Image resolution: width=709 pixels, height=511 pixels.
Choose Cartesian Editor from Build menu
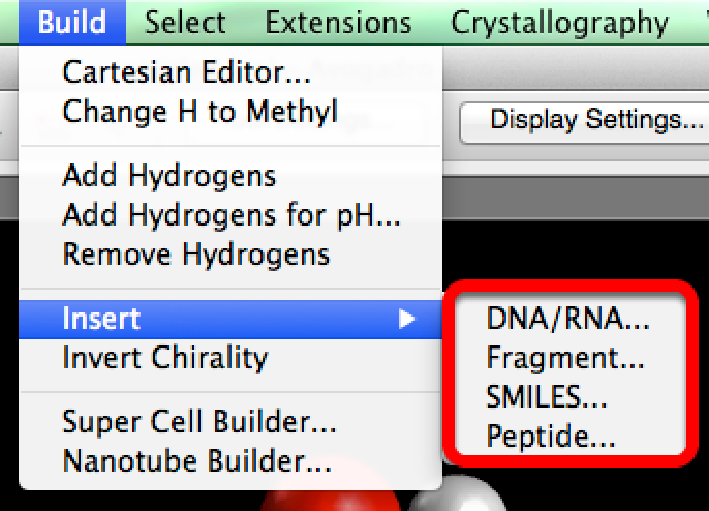186,72
